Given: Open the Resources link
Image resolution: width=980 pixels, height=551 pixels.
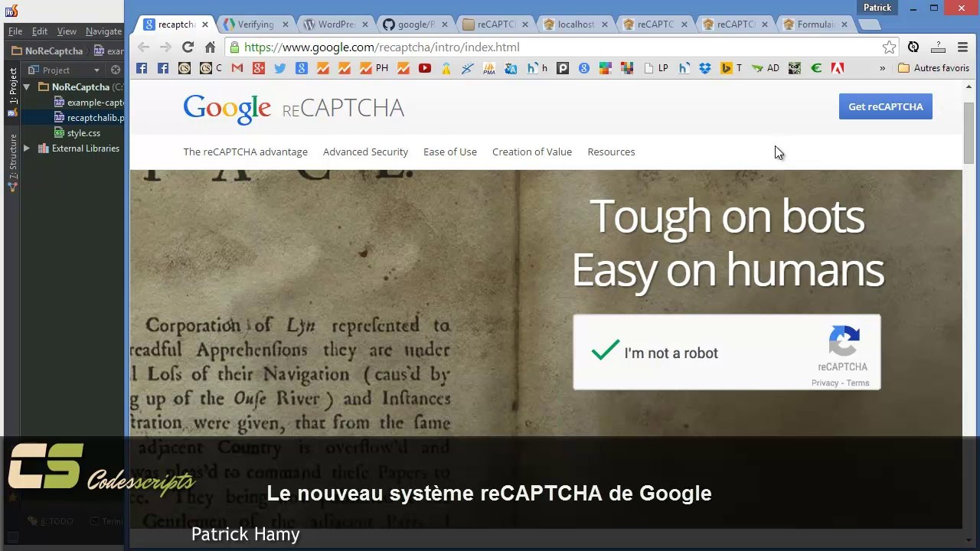Looking at the screenshot, I should [611, 152].
